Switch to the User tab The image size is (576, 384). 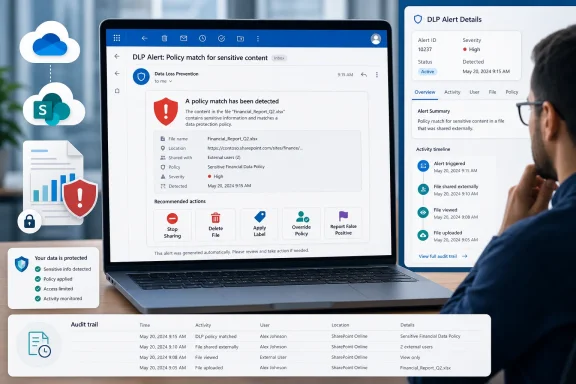[x=474, y=92]
